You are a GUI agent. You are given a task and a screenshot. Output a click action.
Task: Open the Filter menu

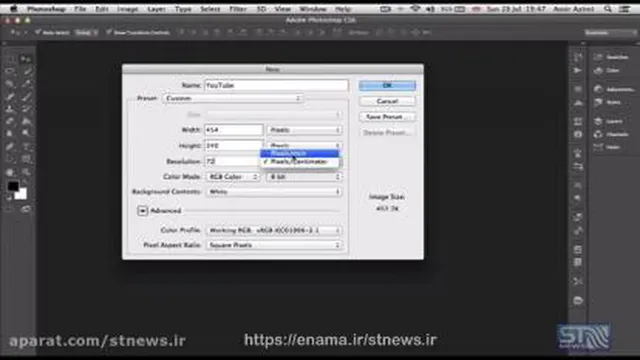pyautogui.click(x=238, y=9)
